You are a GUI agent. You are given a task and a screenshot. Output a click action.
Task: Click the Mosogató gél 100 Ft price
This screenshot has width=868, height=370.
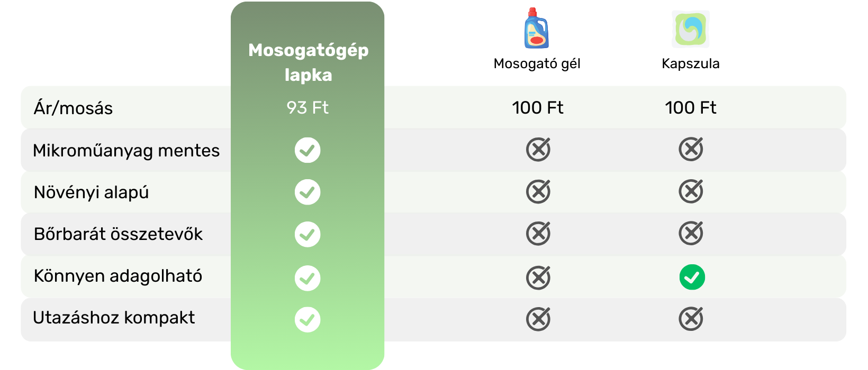[537, 108]
